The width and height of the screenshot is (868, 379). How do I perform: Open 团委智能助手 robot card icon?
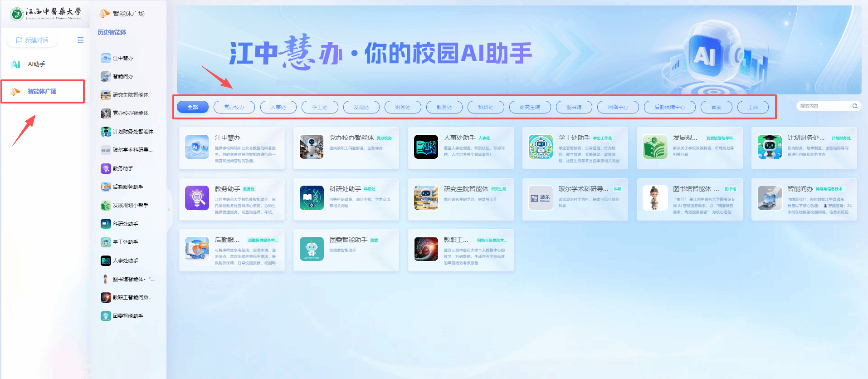pos(312,249)
